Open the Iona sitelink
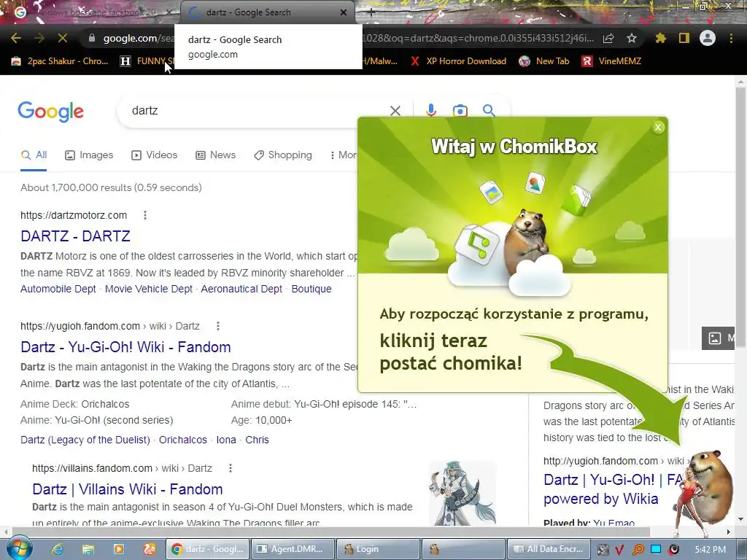 (x=226, y=440)
